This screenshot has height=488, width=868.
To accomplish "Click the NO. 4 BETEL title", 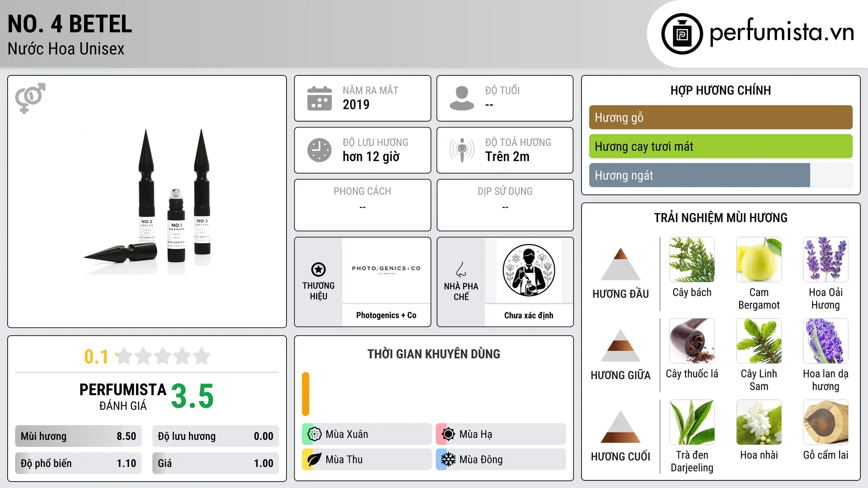I will [70, 24].
